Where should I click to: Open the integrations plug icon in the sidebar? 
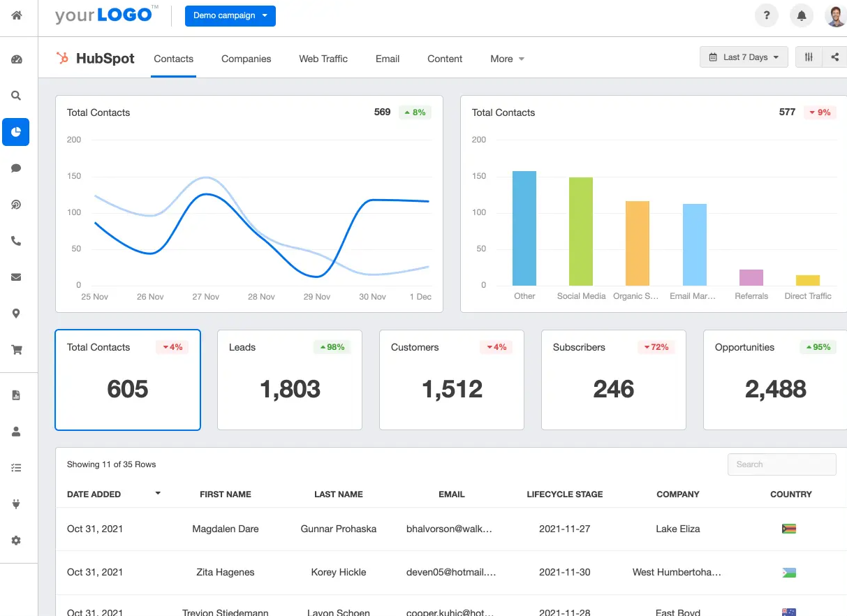[x=15, y=504]
